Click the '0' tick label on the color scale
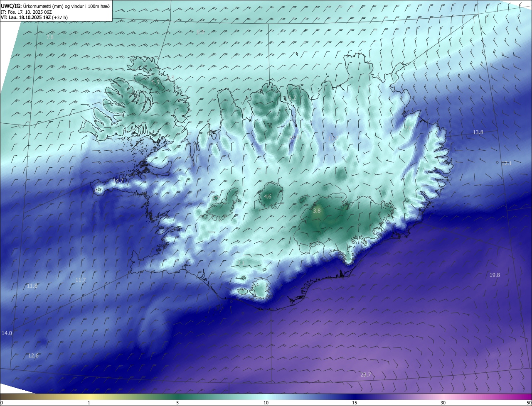The image size is (532, 406). coord(2,403)
